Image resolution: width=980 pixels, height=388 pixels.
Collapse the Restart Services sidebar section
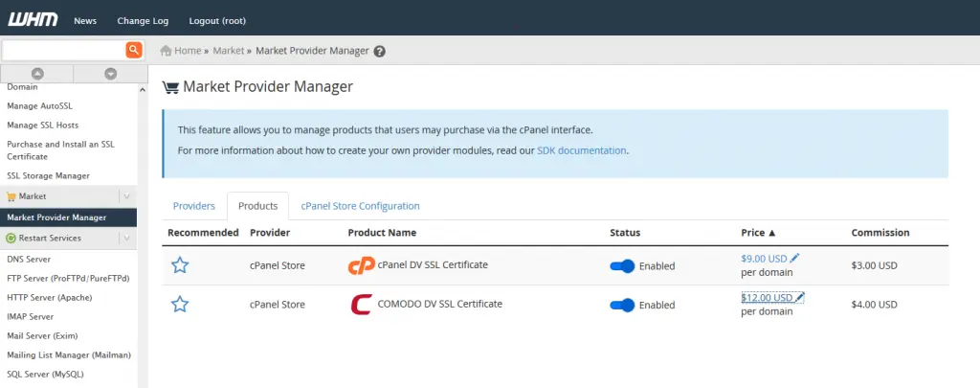127,238
